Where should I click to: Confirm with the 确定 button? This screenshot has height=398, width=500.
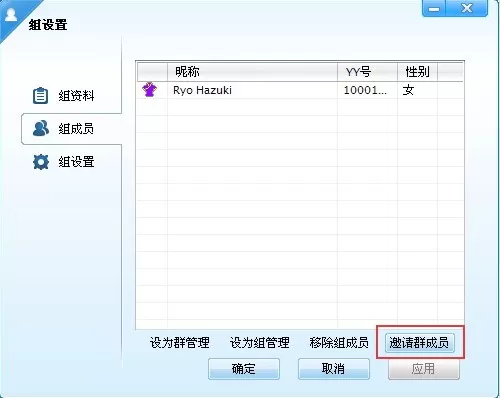click(244, 369)
